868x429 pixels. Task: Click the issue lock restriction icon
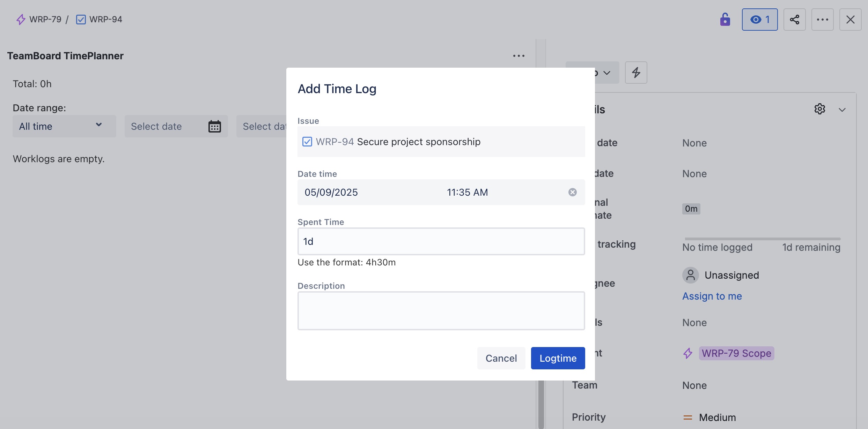[x=725, y=20]
